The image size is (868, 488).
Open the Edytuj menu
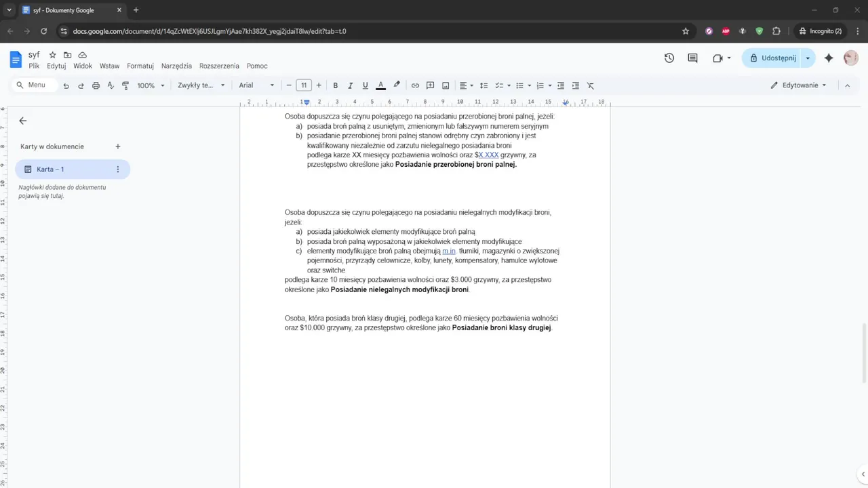click(56, 66)
